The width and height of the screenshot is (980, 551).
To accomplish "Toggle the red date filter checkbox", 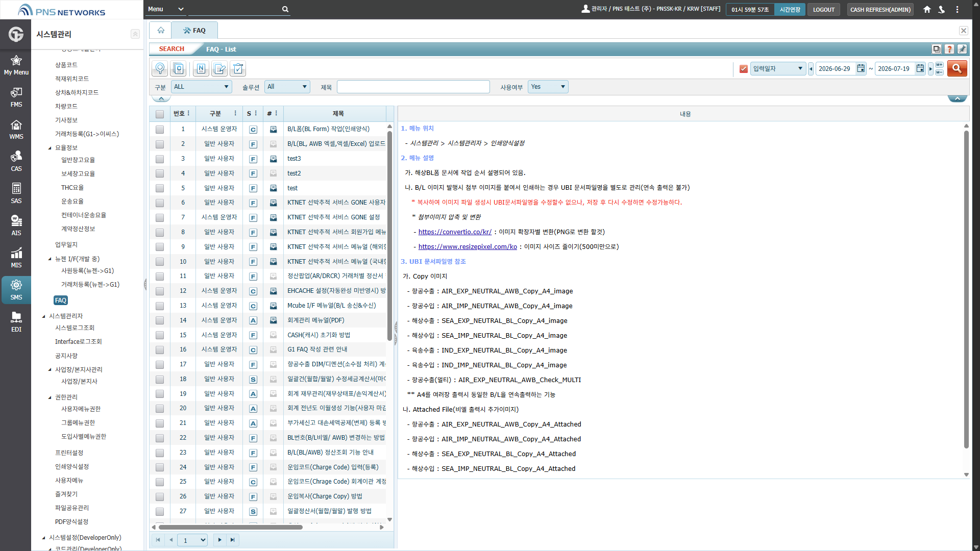I will point(744,69).
